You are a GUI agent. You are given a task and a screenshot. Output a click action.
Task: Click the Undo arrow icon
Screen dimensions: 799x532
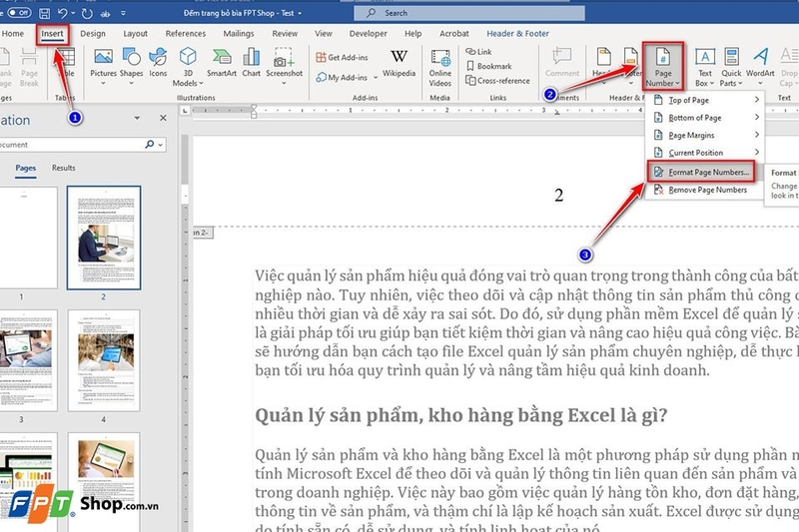(x=62, y=13)
